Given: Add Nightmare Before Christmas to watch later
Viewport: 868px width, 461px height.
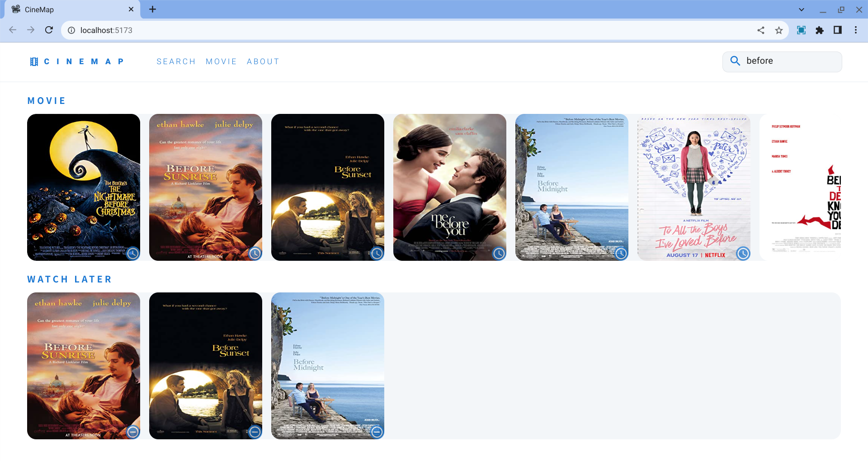Looking at the screenshot, I should [133, 254].
